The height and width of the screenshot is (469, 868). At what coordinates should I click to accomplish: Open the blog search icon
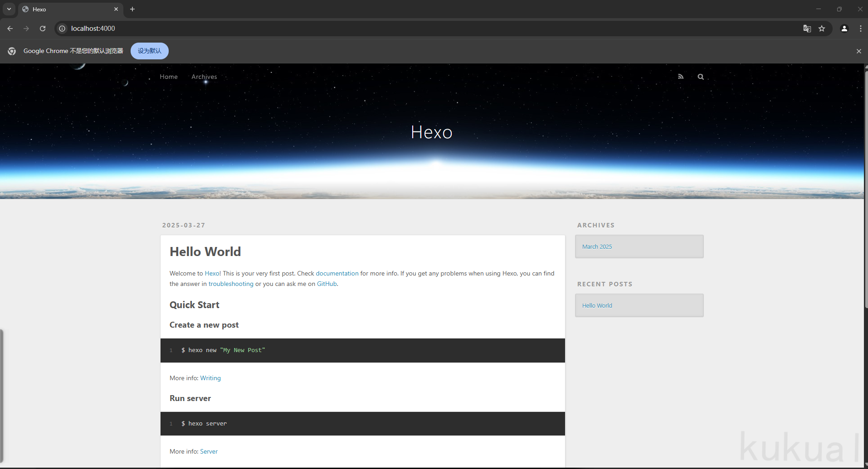701,77
